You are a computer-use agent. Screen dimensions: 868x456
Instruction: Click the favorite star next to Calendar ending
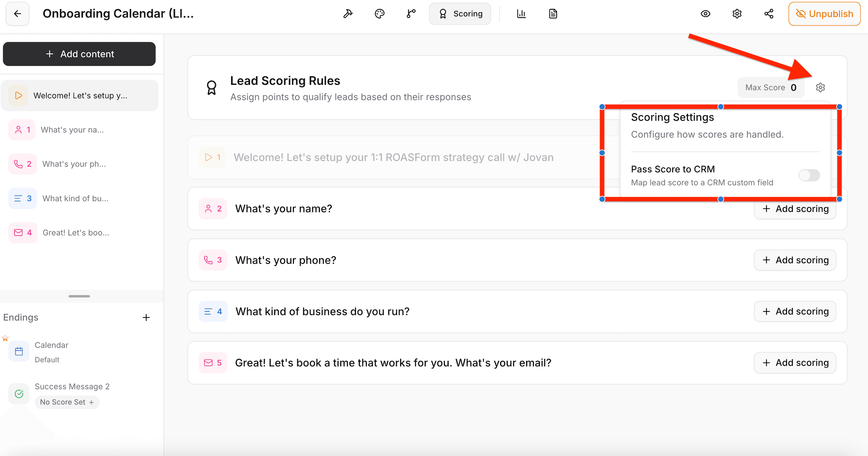(x=5, y=338)
